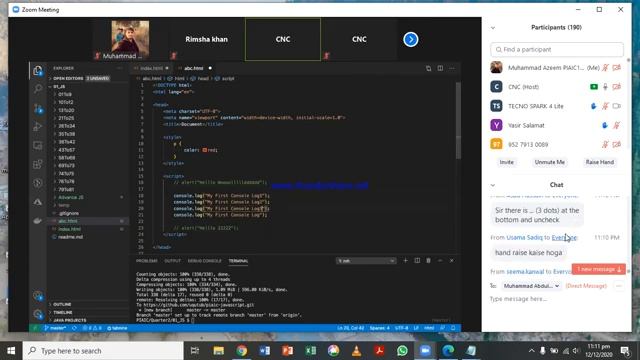The image size is (640, 360).
Task: Click 952 7913 0069 disabled camera icon
Action: pos(617,144)
